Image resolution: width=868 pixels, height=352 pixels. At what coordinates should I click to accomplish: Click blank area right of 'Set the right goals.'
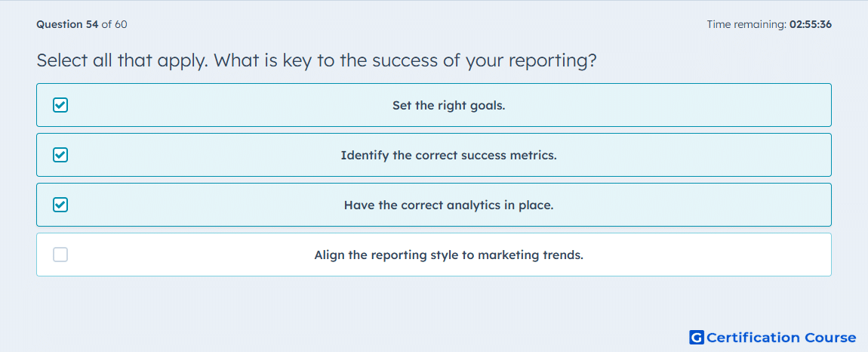664,105
